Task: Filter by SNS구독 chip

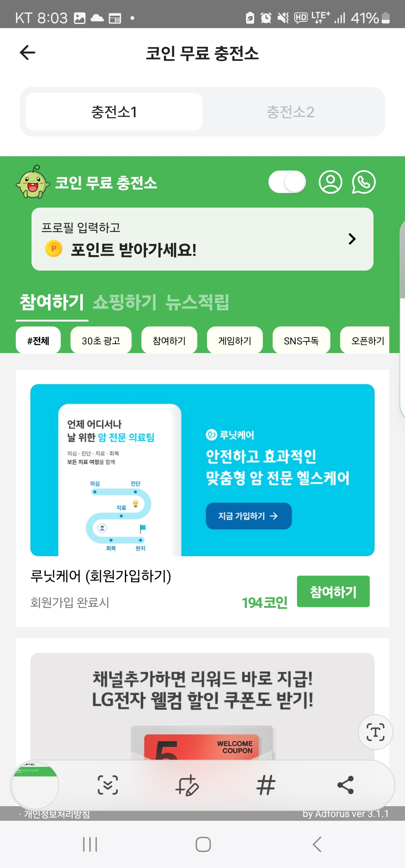Action: 301,340
